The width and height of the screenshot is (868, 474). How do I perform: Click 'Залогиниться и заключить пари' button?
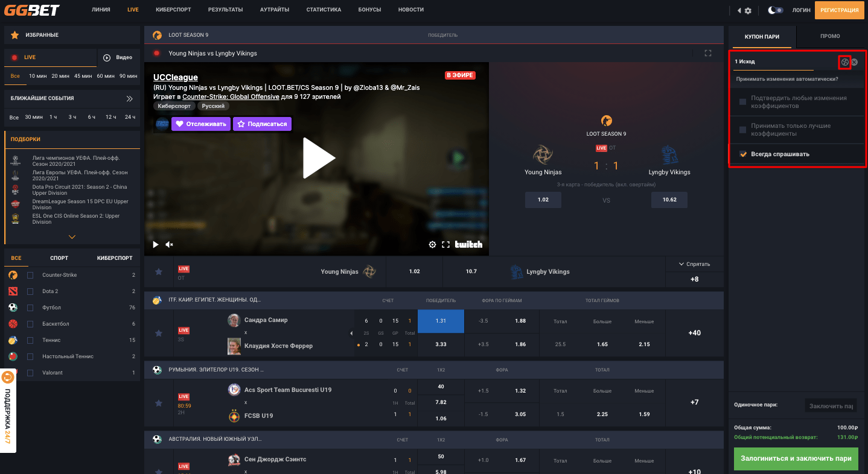click(x=797, y=458)
